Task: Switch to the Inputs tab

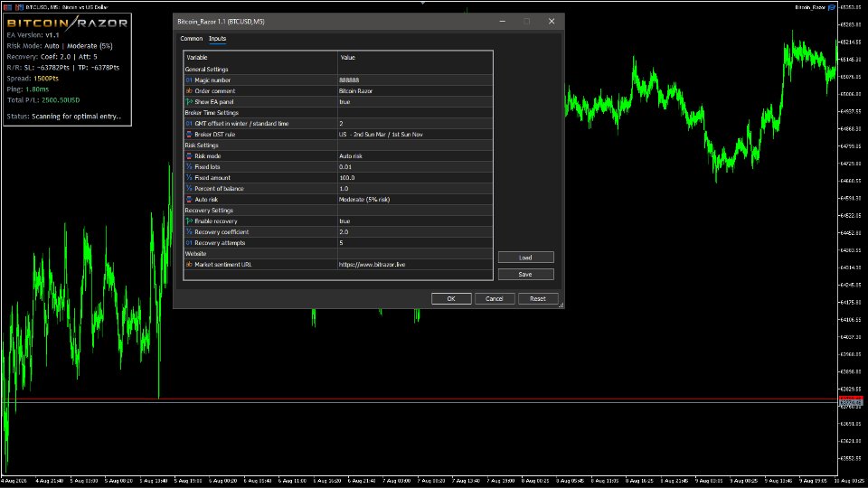Action: (x=218, y=39)
